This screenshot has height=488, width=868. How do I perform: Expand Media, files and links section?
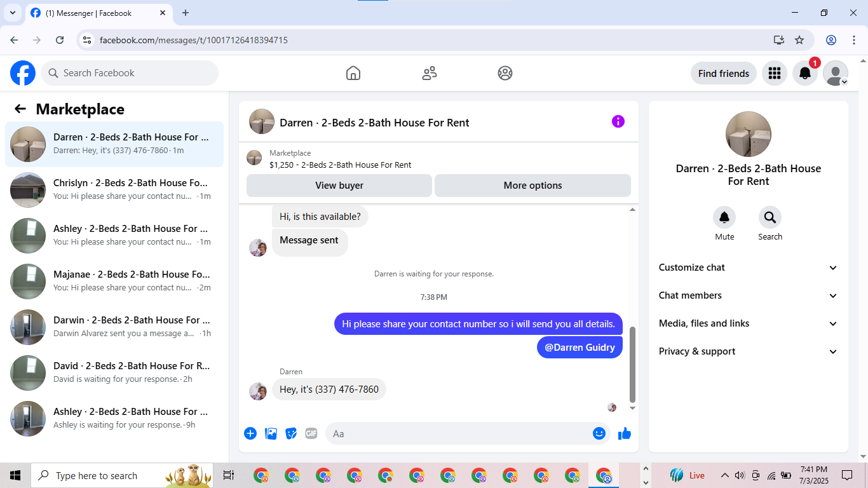[749, 323]
